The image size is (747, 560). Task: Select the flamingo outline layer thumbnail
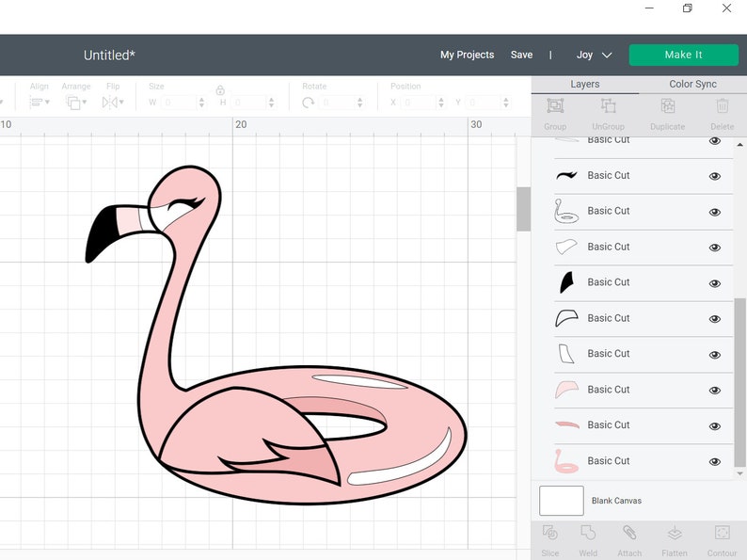coord(566,211)
